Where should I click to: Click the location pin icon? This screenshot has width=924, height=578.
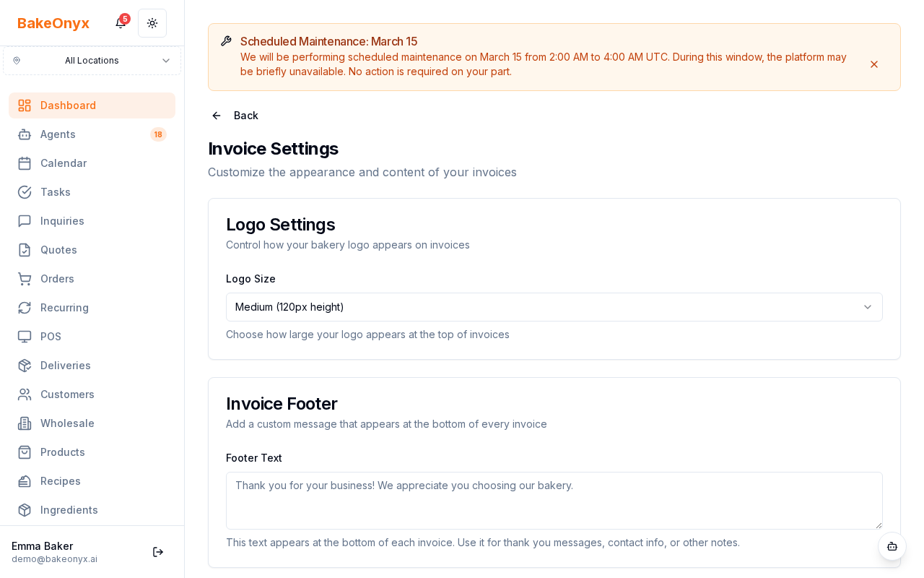(x=17, y=61)
